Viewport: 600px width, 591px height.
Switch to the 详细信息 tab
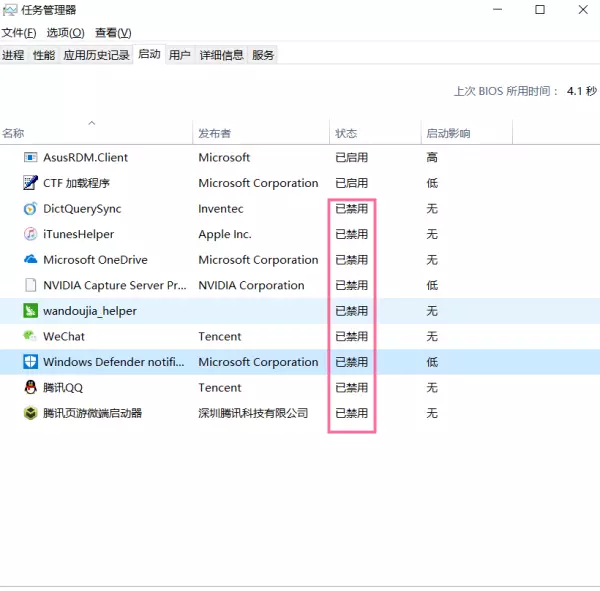tap(222, 55)
